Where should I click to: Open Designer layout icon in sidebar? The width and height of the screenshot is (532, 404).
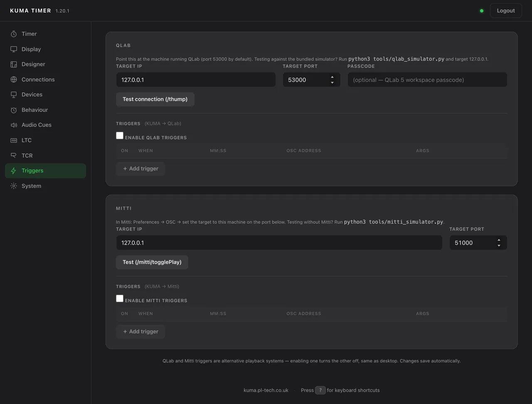(14, 64)
